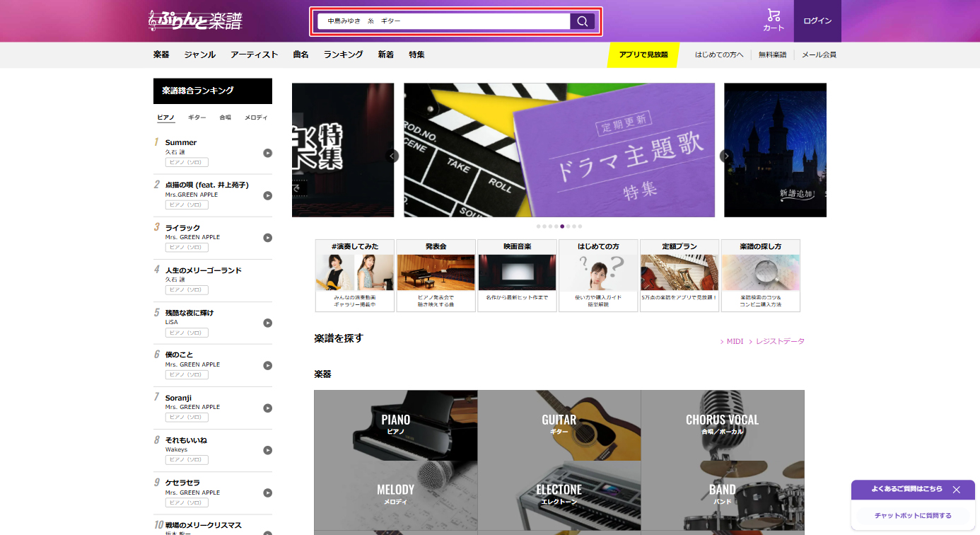
Task: Switch ranking filter to ギター
Action: [197, 117]
